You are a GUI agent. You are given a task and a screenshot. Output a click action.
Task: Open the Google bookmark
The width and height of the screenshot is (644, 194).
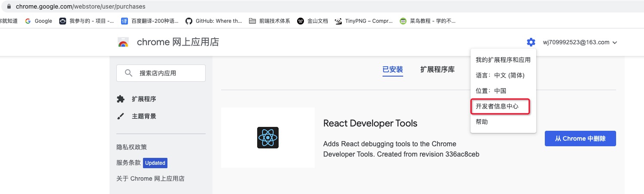pyautogui.click(x=39, y=21)
